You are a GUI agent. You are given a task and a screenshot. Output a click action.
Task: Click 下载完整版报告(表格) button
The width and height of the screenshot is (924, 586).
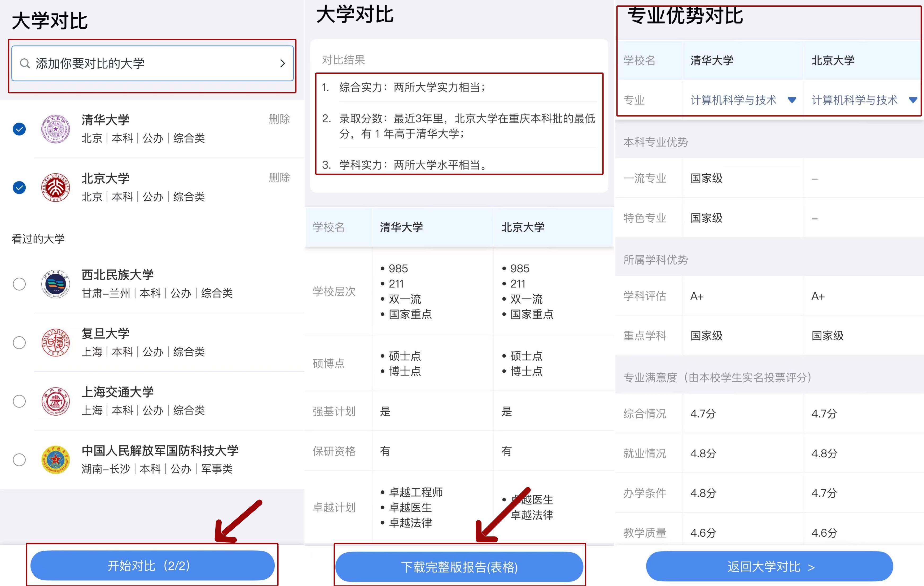click(459, 567)
